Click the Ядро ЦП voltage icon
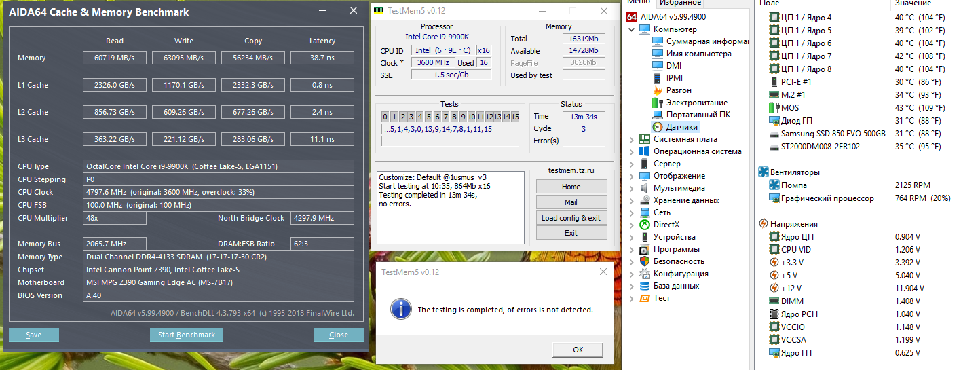Screen dimensions: 980x370 pyautogui.click(x=774, y=237)
